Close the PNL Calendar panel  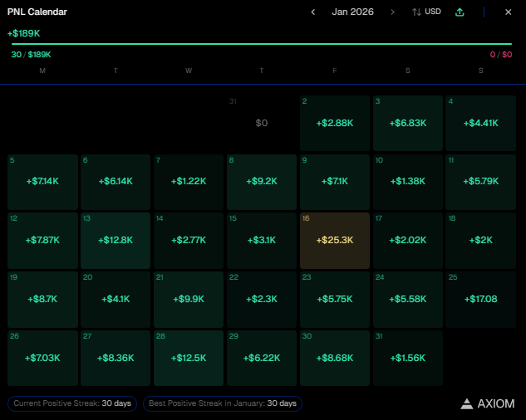coord(509,12)
